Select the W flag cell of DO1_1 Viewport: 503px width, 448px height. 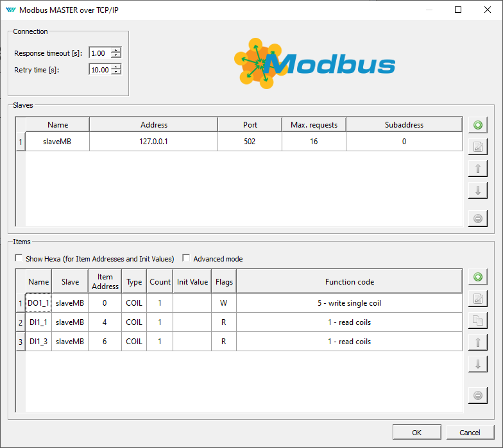click(x=224, y=303)
